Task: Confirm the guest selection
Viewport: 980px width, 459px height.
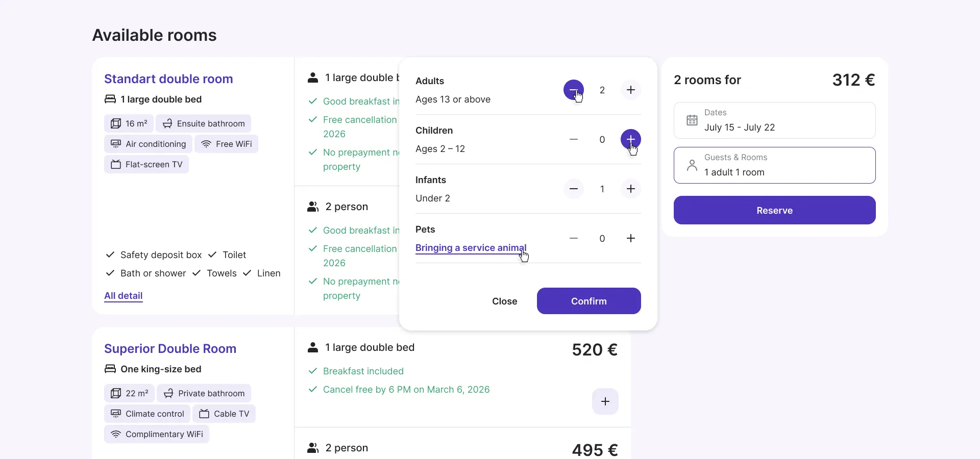Action: (x=589, y=301)
